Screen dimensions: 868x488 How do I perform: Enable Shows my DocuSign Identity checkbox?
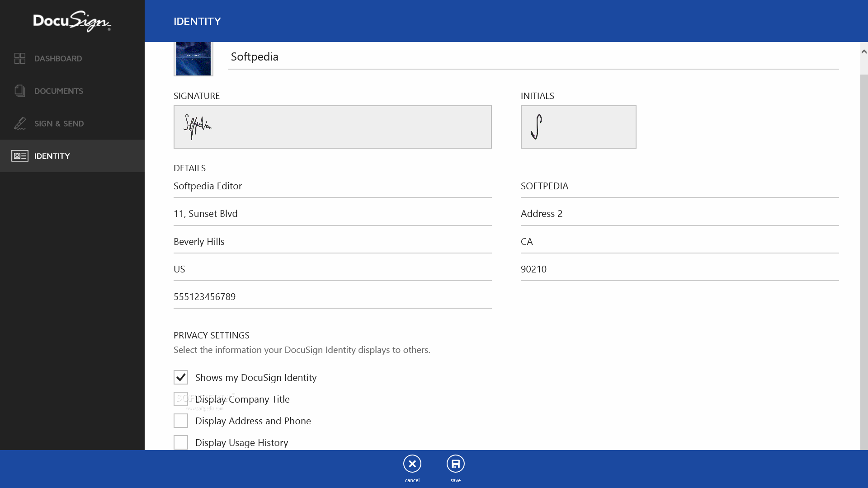click(181, 376)
